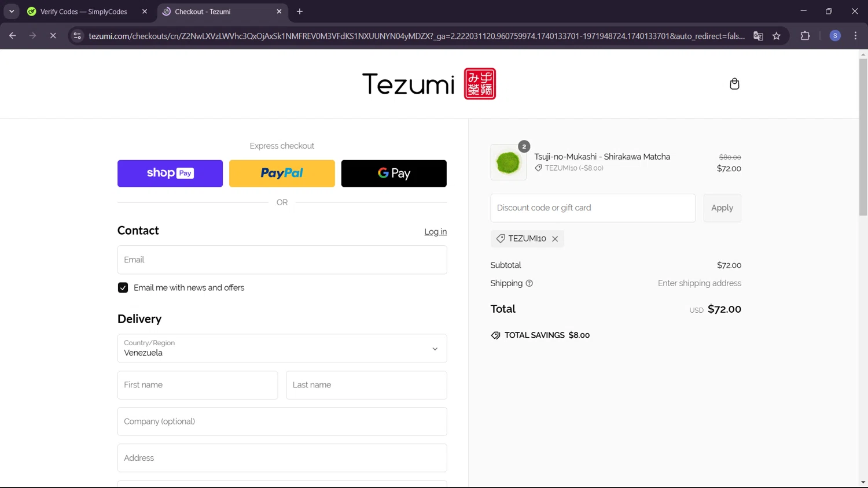Go forward in browser history

click(x=33, y=36)
